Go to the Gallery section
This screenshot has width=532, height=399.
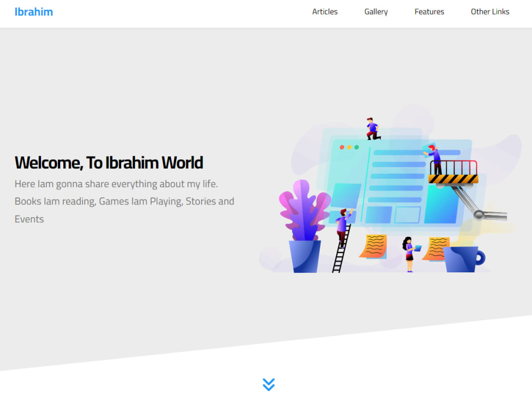point(376,12)
